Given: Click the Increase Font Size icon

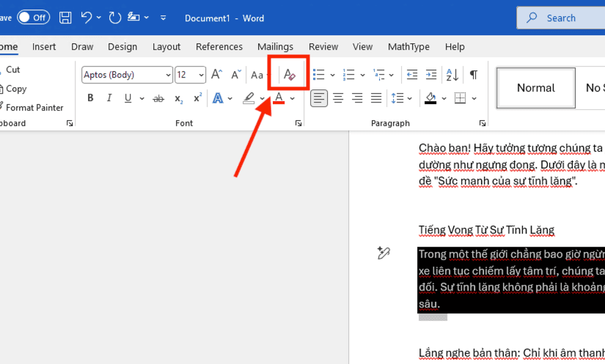Looking at the screenshot, I should pyautogui.click(x=217, y=75).
